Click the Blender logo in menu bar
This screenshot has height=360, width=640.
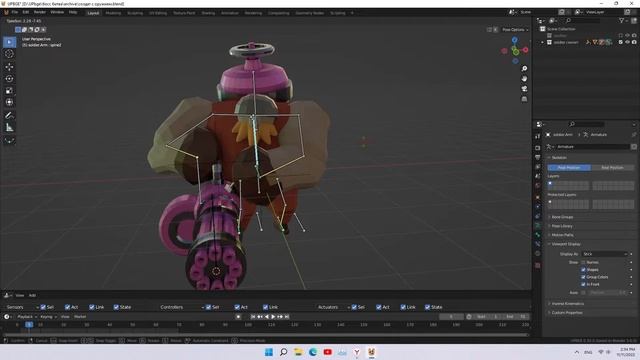pyautogui.click(x=6, y=12)
